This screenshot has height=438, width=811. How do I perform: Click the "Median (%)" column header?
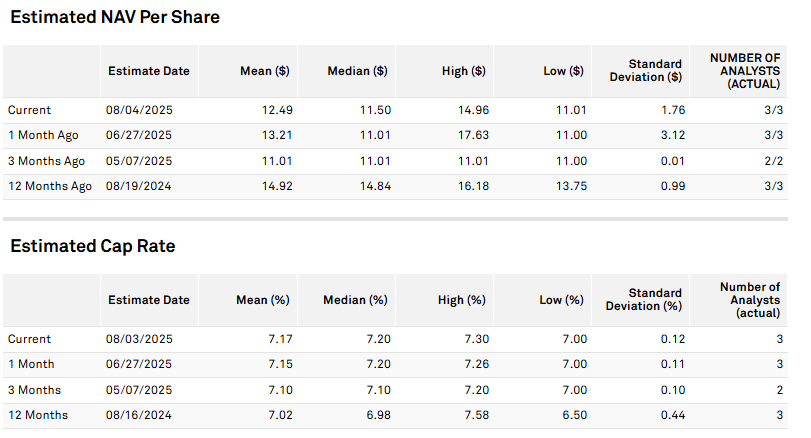tap(357, 300)
